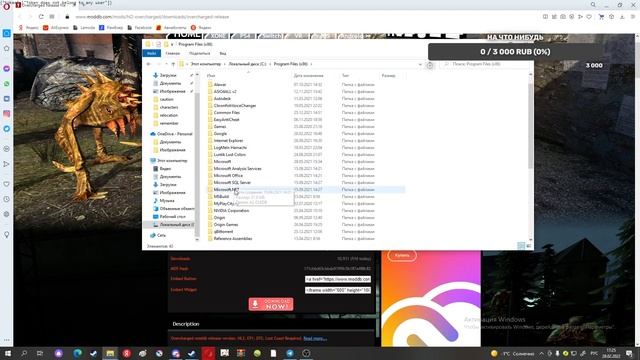Select the Google folder
This screenshot has height=360, width=640.
220,133
